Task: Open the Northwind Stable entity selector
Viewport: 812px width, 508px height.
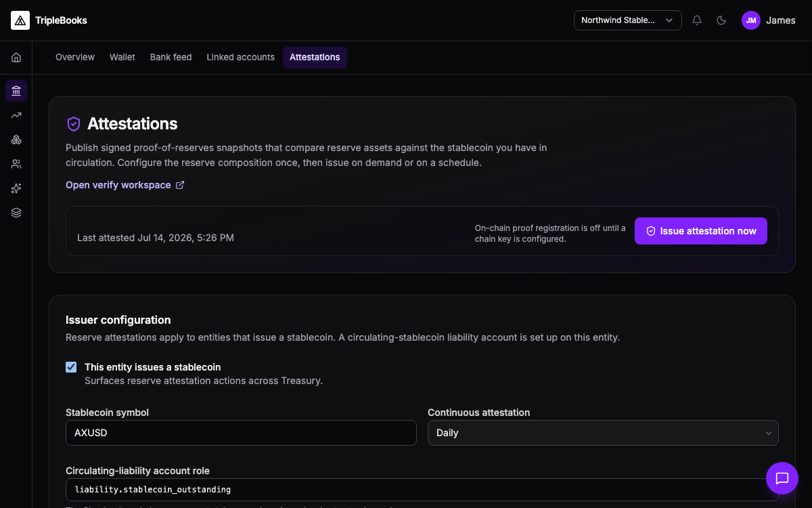Action: tap(628, 20)
